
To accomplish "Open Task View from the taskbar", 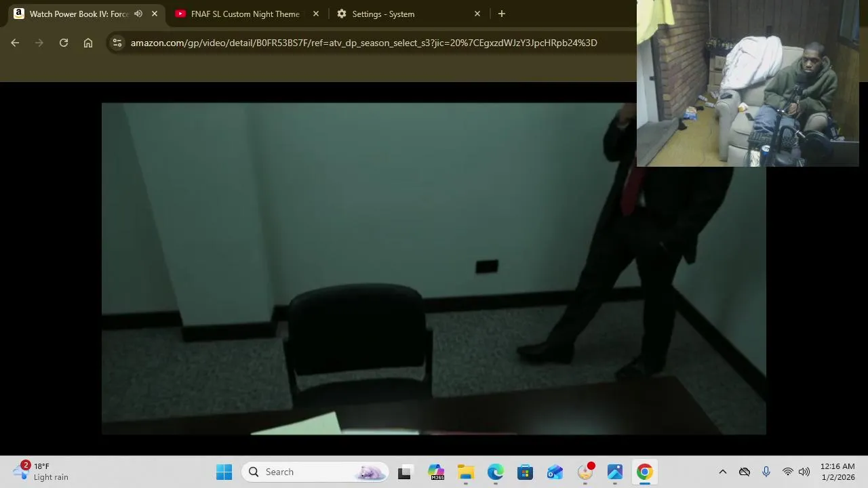I will point(404,472).
